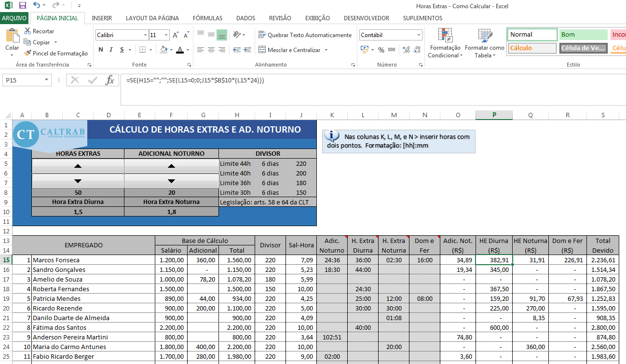
Task: Click the text orientation icon
Action: [x=237, y=35]
